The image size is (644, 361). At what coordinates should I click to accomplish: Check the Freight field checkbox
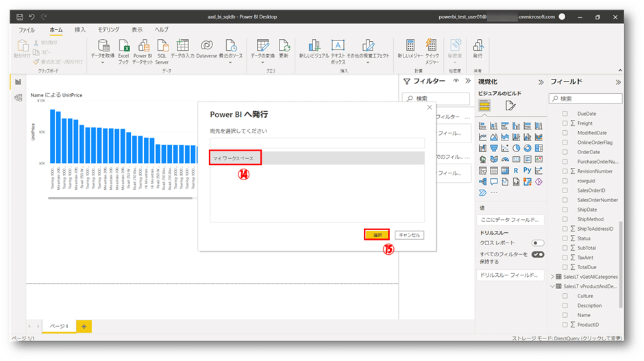[565, 123]
